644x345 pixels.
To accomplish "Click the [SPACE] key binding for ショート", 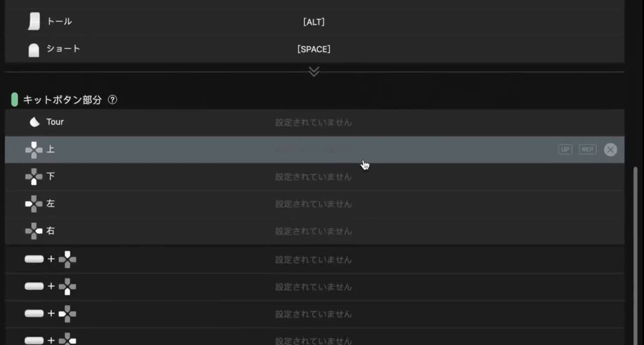I will pyautogui.click(x=313, y=49).
